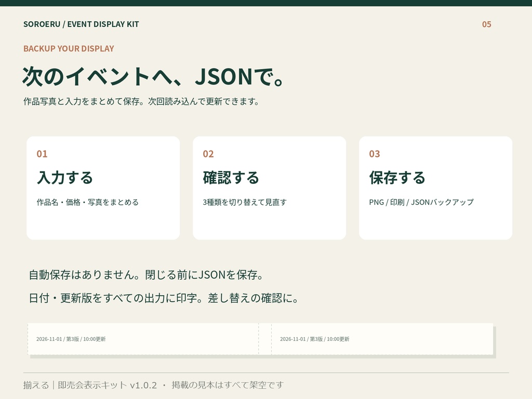Select the 保存する card

[436, 188]
